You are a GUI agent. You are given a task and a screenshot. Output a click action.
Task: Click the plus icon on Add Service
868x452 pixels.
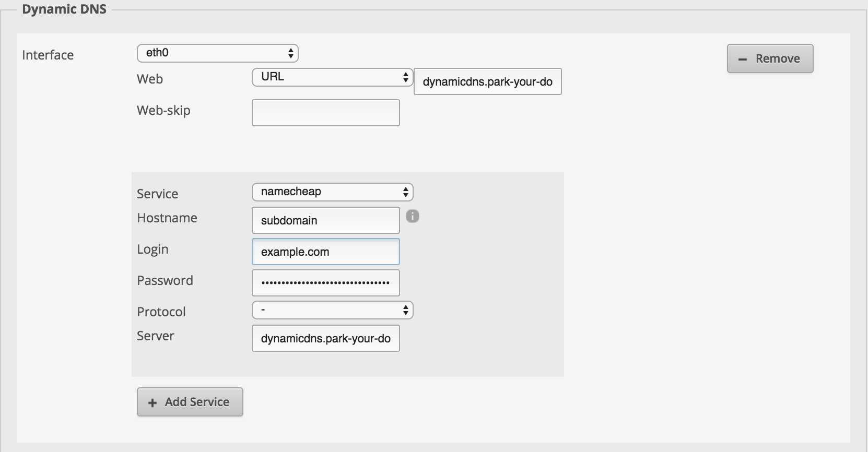pos(152,403)
